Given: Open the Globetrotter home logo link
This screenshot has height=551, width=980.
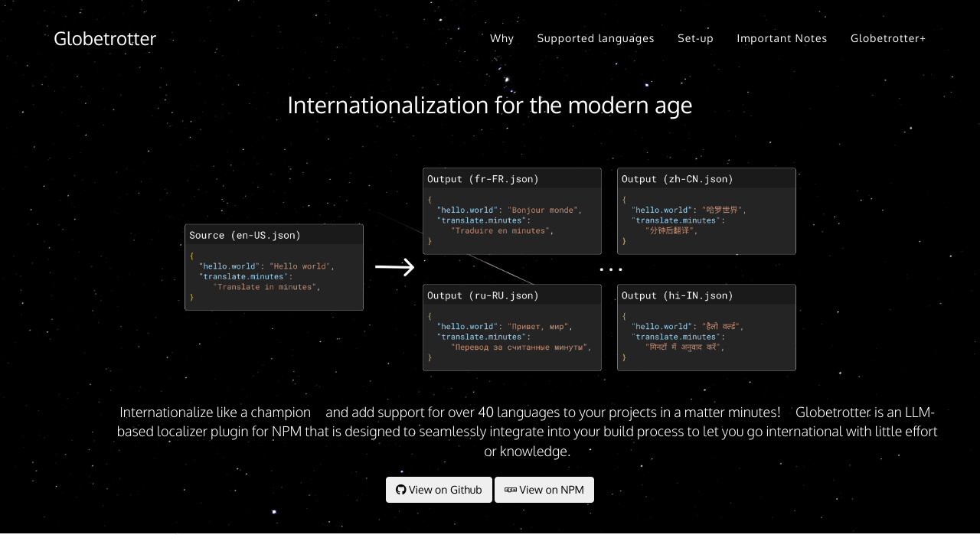Looking at the screenshot, I should pos(105,38).
